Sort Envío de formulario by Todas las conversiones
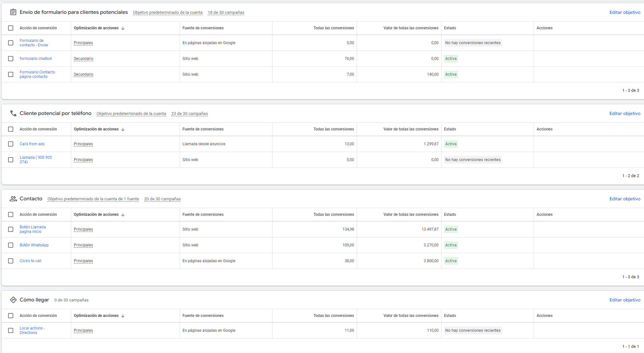 click(x=333, y=28)
